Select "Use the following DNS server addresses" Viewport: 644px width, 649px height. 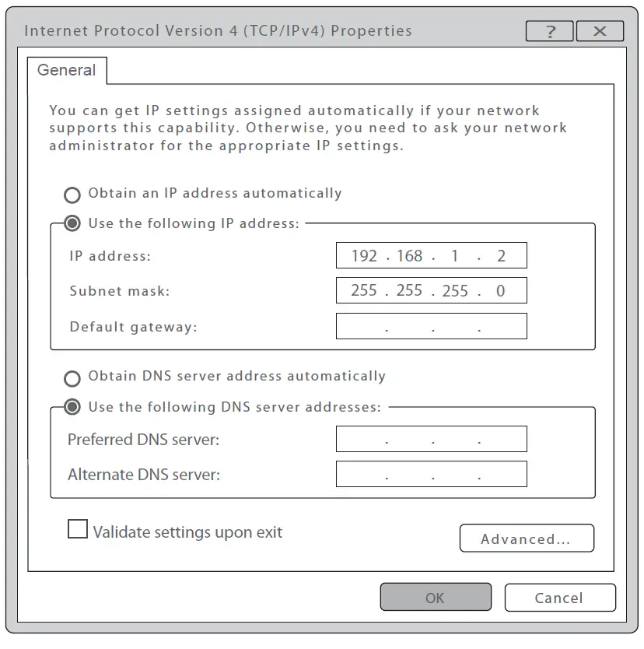[72, 408]
